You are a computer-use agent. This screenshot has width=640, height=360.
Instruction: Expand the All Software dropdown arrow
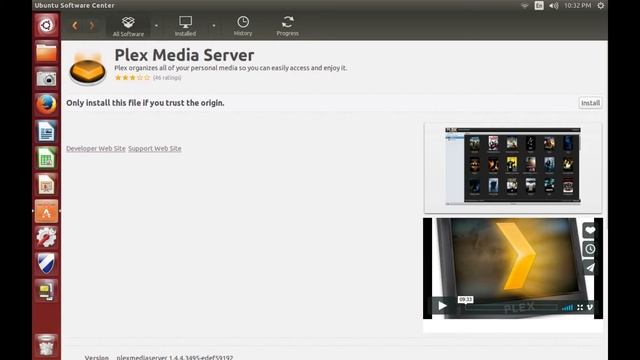[156, 26]
